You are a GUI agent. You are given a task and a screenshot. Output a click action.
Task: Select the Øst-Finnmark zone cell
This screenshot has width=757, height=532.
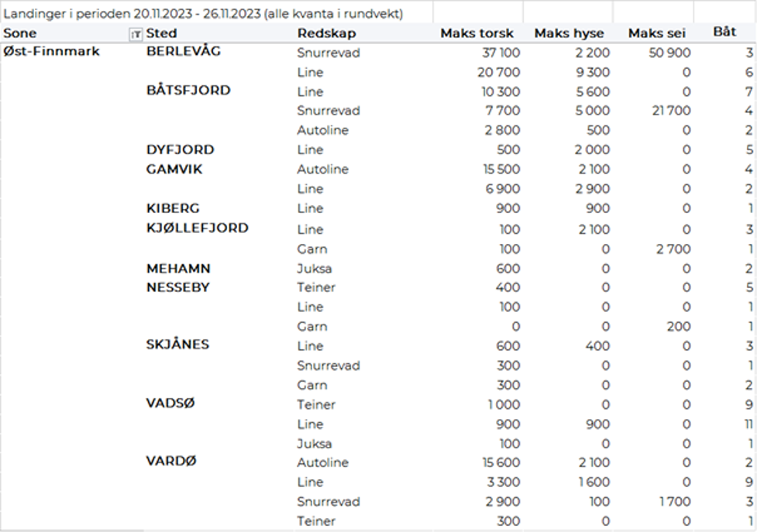51,52
